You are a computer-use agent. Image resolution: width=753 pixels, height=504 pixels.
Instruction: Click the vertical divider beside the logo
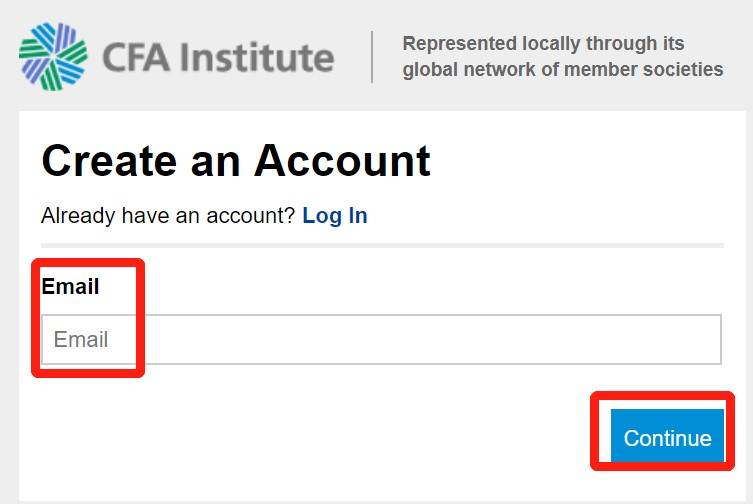(x=372, y=57)
